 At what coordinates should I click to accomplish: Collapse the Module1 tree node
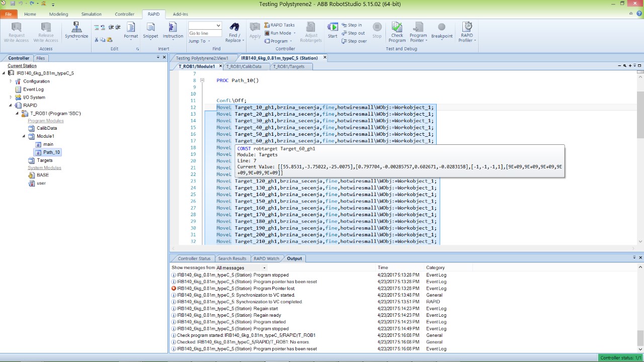(x=24, y=136)
